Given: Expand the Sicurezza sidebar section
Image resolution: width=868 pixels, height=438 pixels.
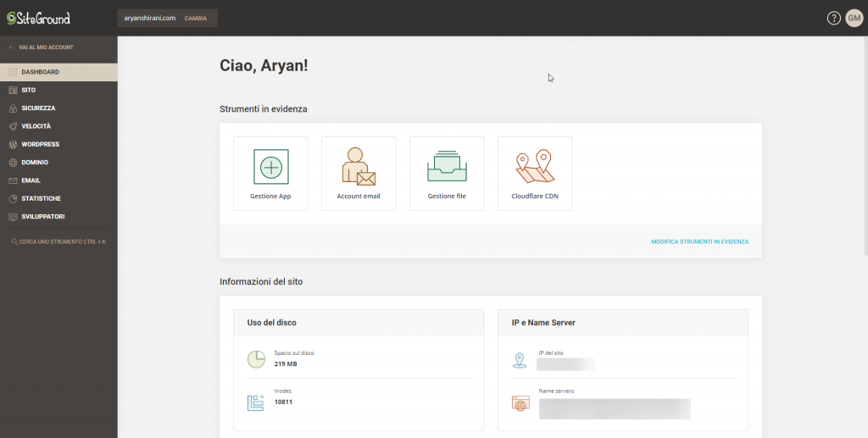Looking at the screenshot, I should point(38,108).
